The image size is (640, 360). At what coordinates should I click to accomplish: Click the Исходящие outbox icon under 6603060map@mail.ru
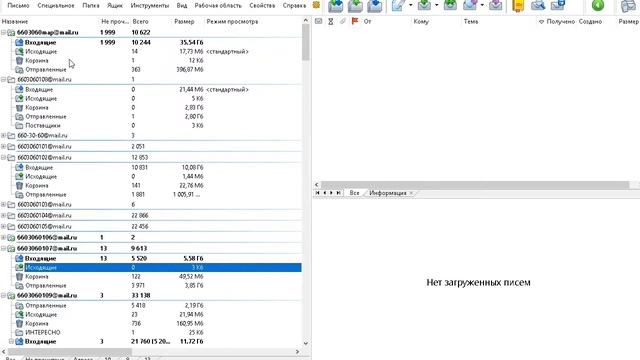(x=19, y=52)
